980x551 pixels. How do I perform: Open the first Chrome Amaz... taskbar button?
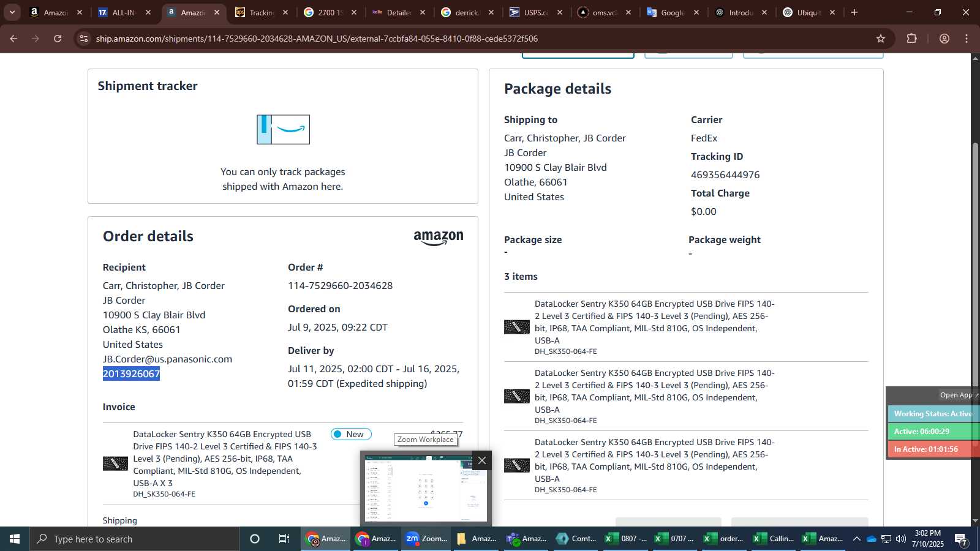(326, 539)
